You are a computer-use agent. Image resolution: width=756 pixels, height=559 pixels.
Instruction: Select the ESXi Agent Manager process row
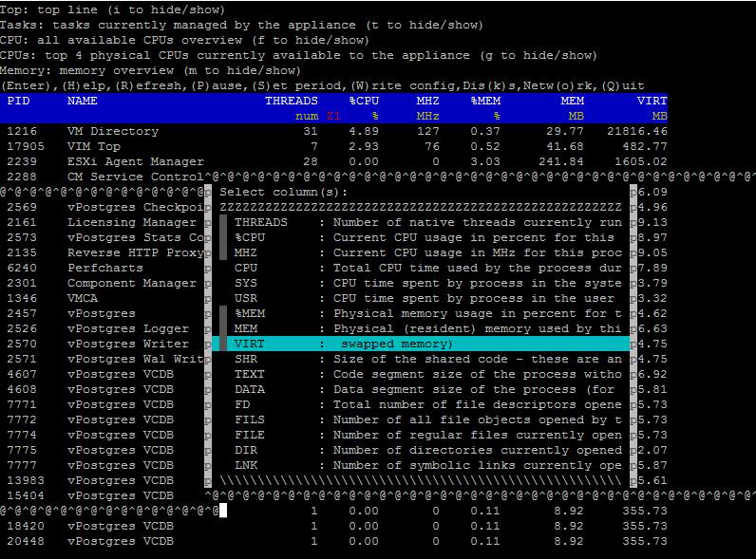pos(135,161)
